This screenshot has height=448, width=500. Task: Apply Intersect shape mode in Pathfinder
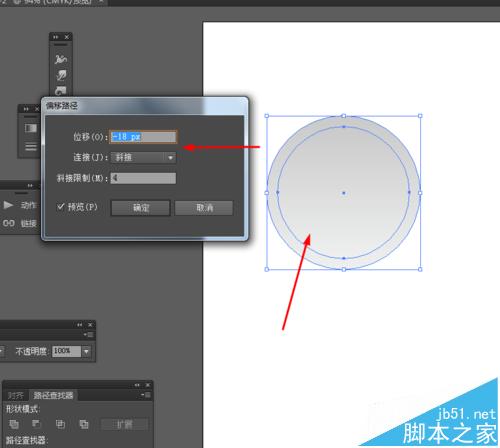point(60,424)
